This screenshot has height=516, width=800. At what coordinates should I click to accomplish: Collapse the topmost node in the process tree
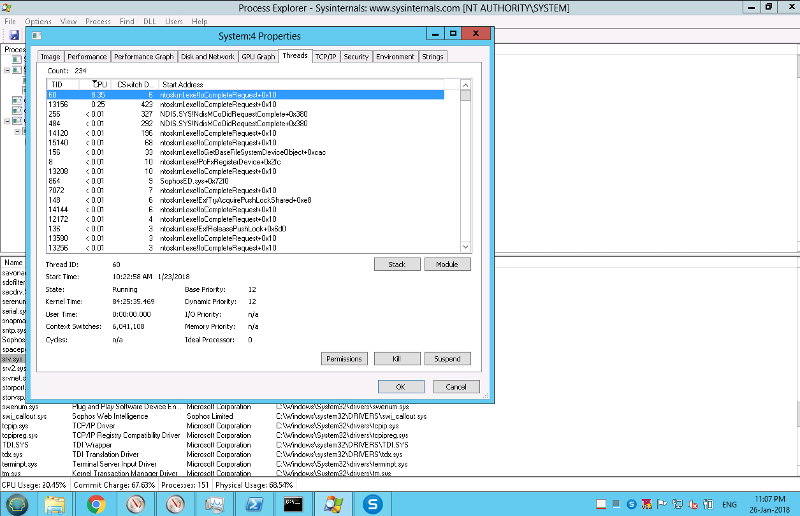pos(8,70)
